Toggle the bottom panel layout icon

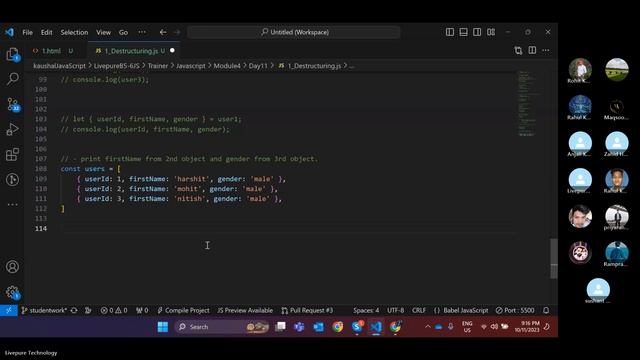coord(463,32)
